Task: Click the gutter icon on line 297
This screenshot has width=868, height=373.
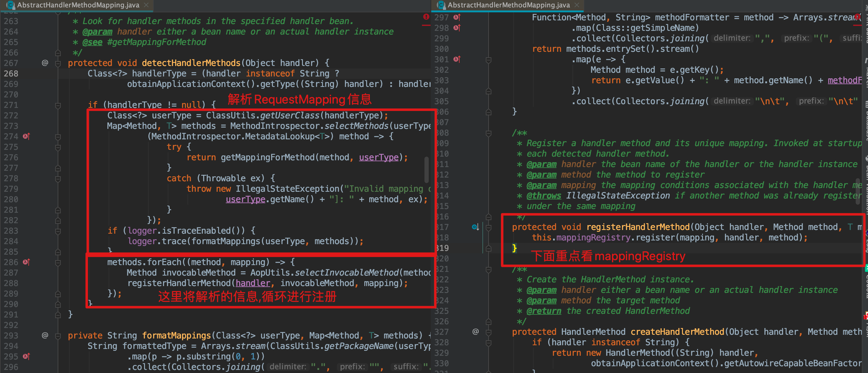Action: [457, 17]
